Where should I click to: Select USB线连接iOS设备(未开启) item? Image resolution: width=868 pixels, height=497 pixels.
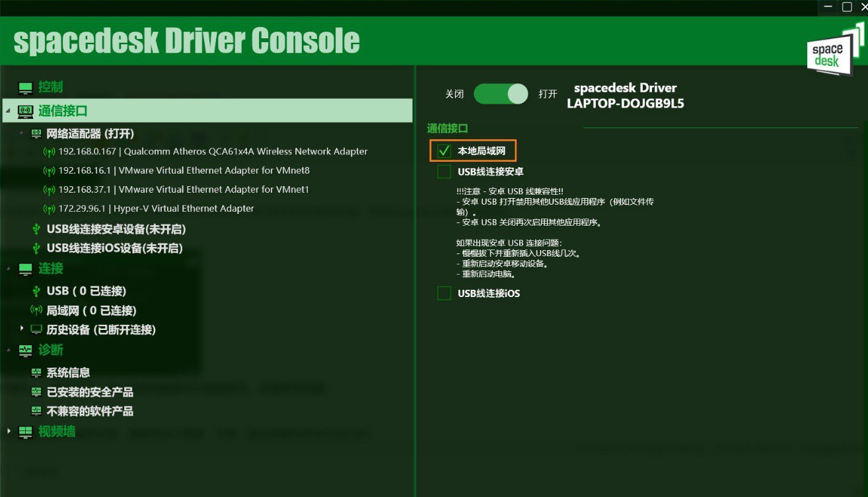pos(115,249)
